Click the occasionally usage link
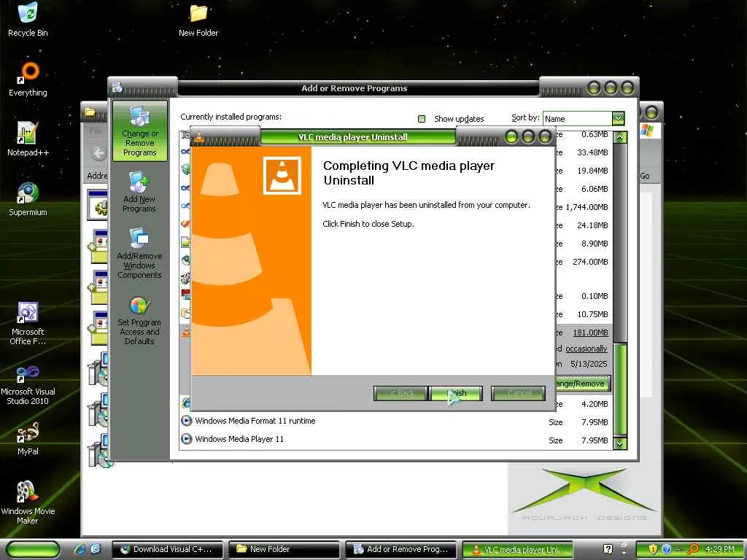Screen dimensions: 747x560 coord(586,349)
